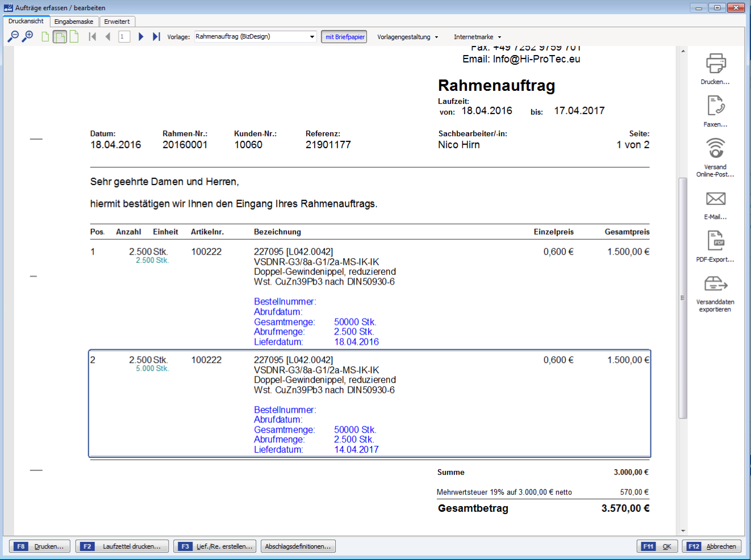Screen dimensions: 751x560
Task: Click the email Info@Hi-ProTec.eu
Action: tap(536, 59)
